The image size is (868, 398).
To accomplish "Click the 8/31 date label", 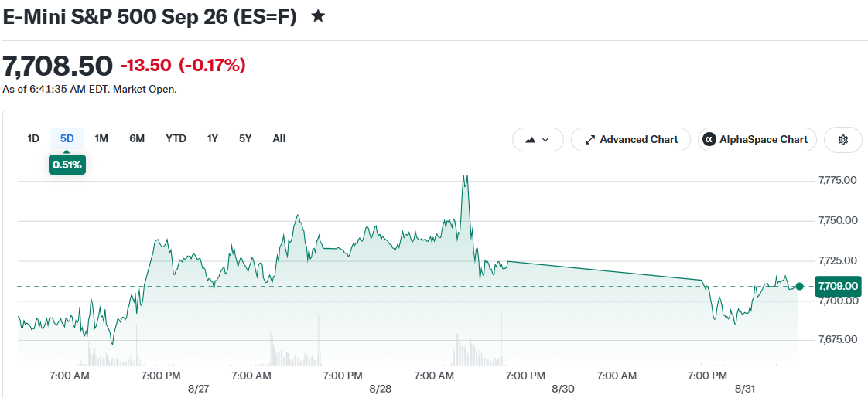I will pyautogui.click(x=744, y=389).
